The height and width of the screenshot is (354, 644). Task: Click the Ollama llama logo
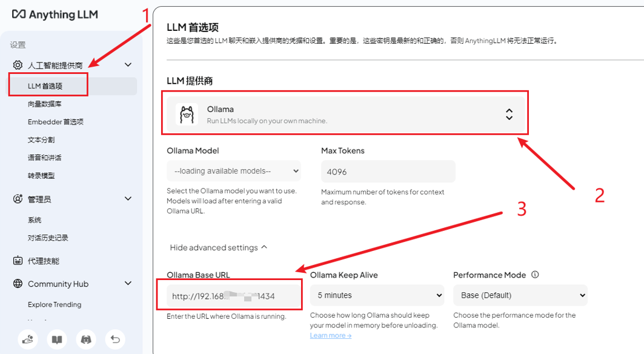[x=187, y=115]
